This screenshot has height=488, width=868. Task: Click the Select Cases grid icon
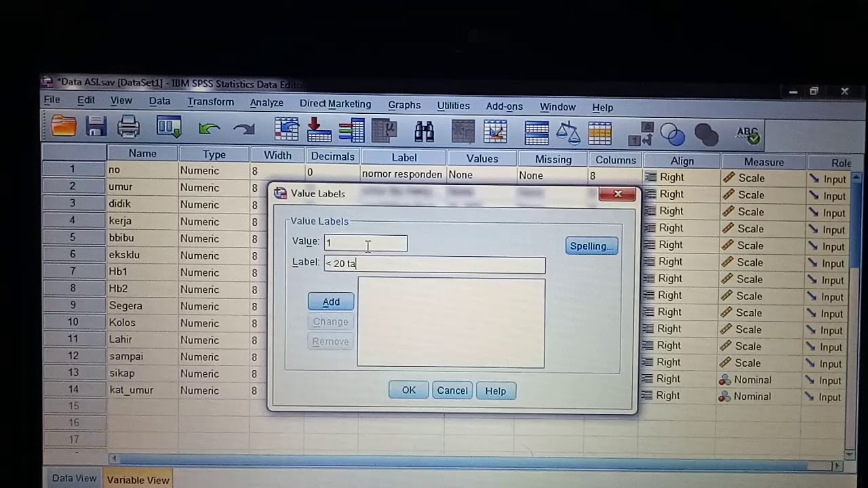[x=599, y=134]
